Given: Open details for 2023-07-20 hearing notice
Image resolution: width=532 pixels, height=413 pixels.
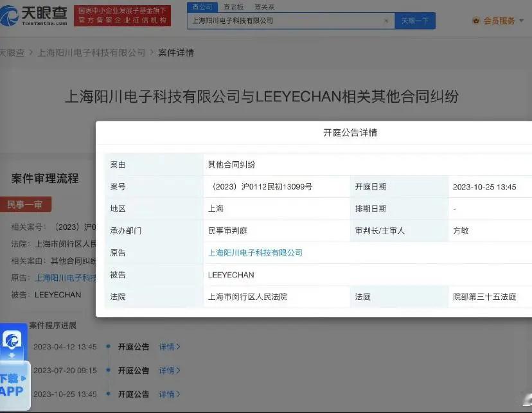Looking at the screenshot, I should click(x=170, y=371).
